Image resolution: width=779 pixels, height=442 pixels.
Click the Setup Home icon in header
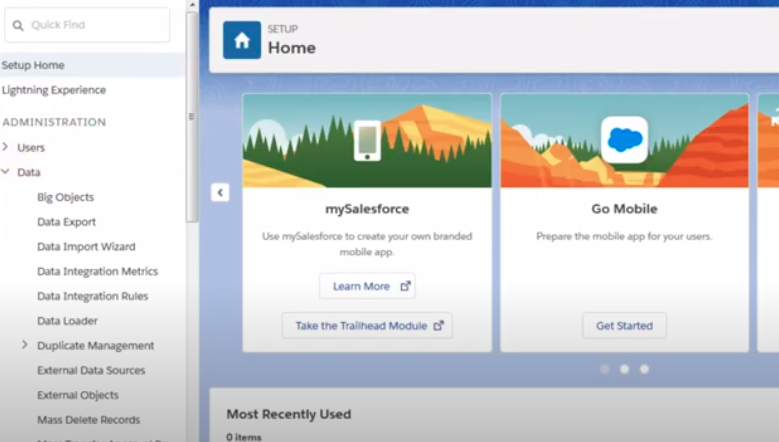coord(242,40)
